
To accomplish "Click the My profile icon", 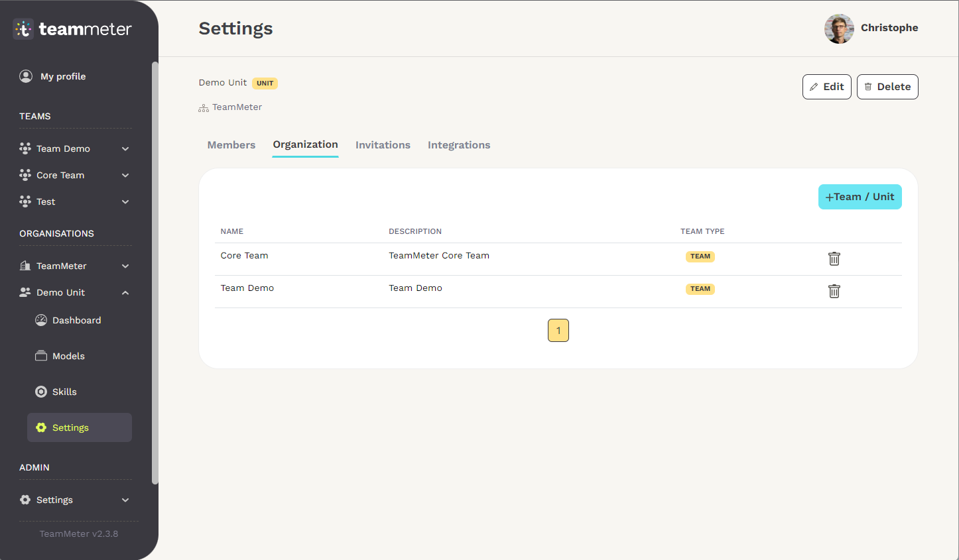I will (26, 76).
